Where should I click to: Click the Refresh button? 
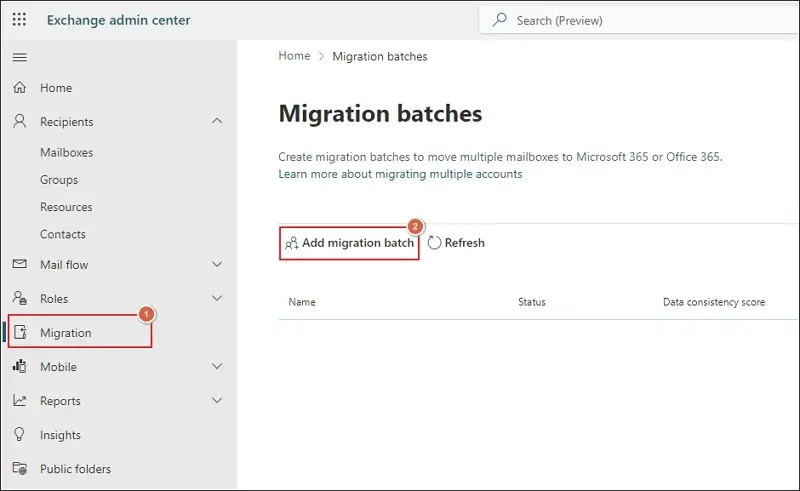456,243
